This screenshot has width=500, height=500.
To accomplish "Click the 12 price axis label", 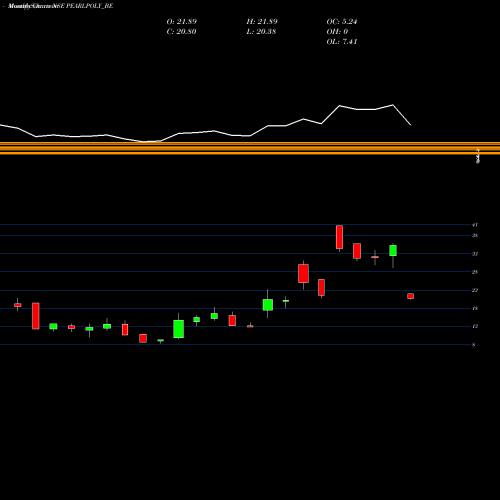I will coord(475,326).
